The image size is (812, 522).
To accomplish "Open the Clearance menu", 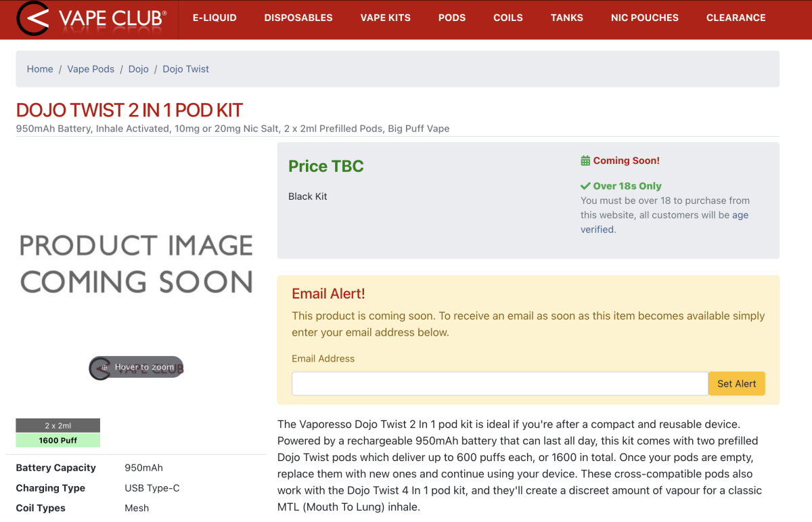I will (x=736, y=18).
